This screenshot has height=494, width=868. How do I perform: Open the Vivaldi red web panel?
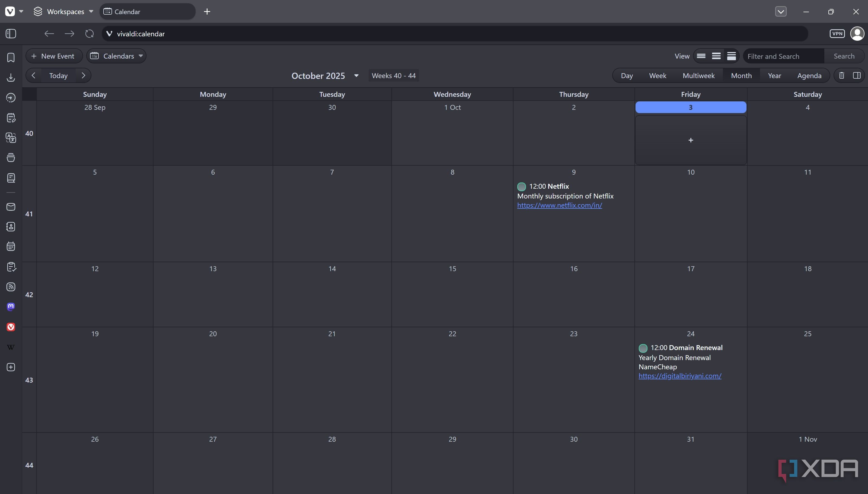(11, 327)
